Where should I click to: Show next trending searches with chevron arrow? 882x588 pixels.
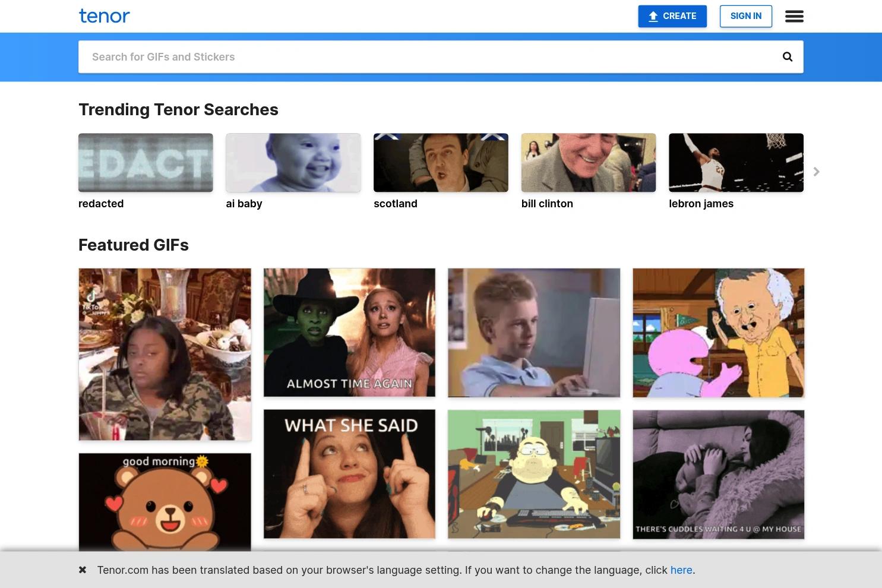(x=817, y=172)
